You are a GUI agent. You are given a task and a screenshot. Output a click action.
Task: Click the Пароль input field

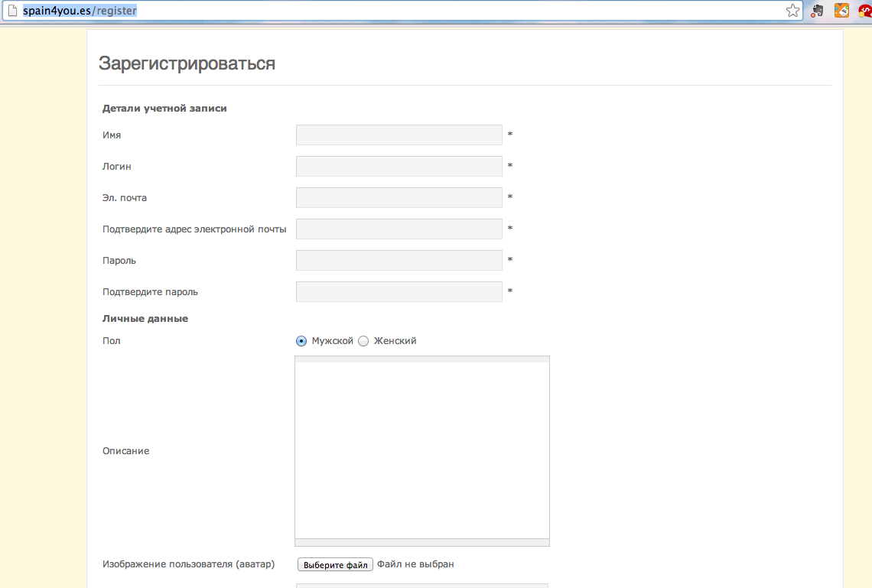click(x=399, y=261)
